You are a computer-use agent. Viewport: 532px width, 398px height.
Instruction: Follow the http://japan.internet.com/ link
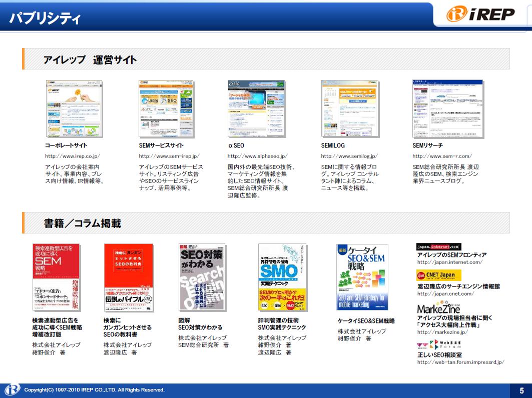pyautogui.click(x=449, y=262)
